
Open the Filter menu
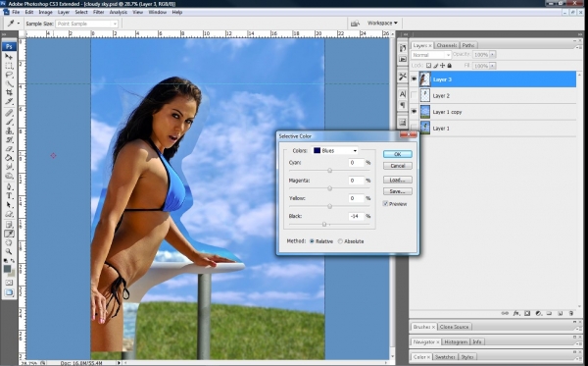[99, 12]
